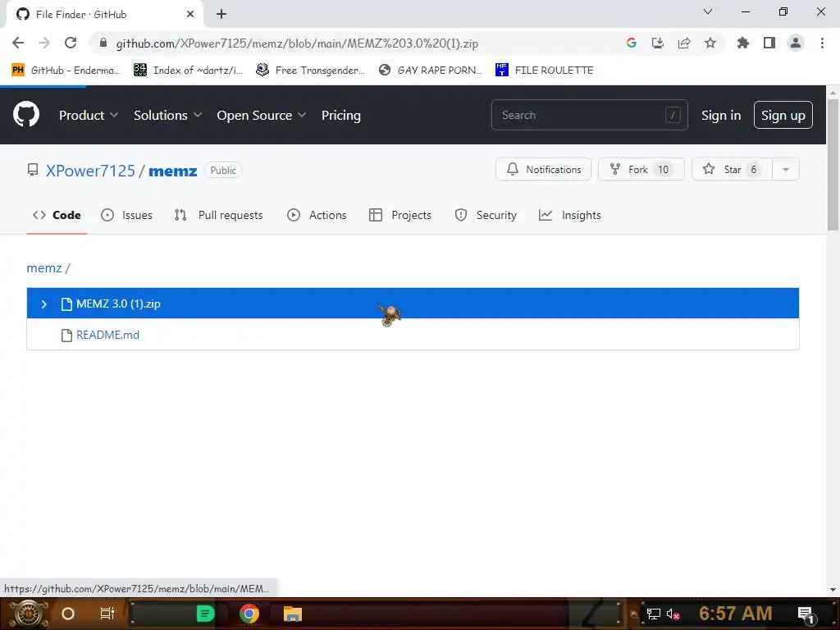The image size is (840, 630).
Task: Click the slash shortcut key hint in search
Action: tap(673, 115)
